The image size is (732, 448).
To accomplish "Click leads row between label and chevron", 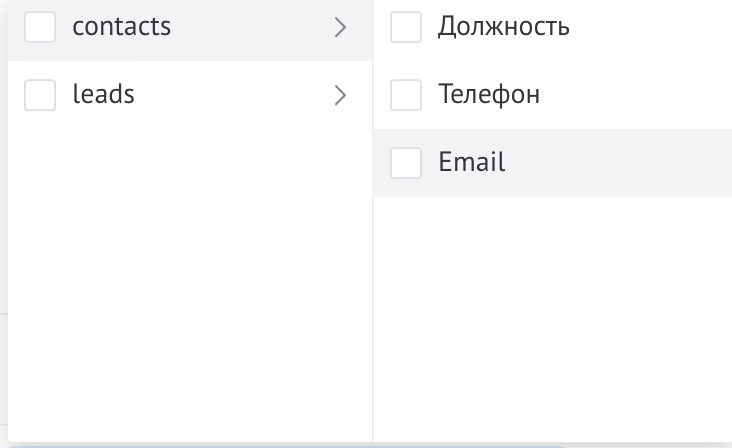I will tap(230, 95).
